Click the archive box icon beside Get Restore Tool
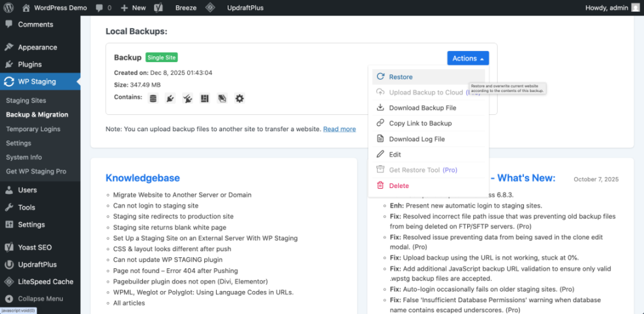The width and height of the screenshot is (644, 314). click(x=381, y=170)
